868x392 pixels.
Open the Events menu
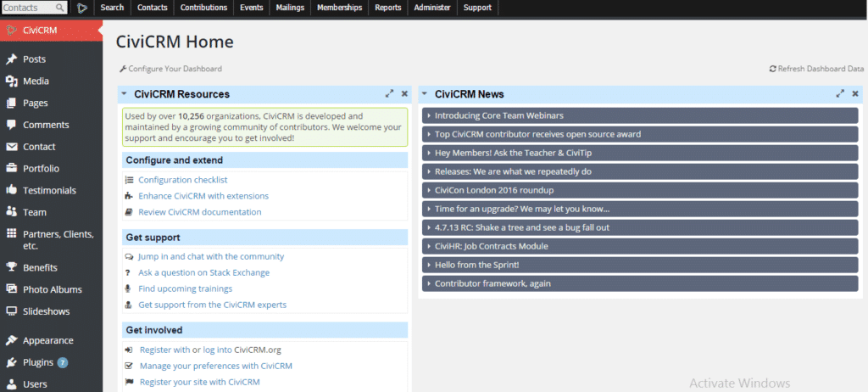tap(251, 8)
